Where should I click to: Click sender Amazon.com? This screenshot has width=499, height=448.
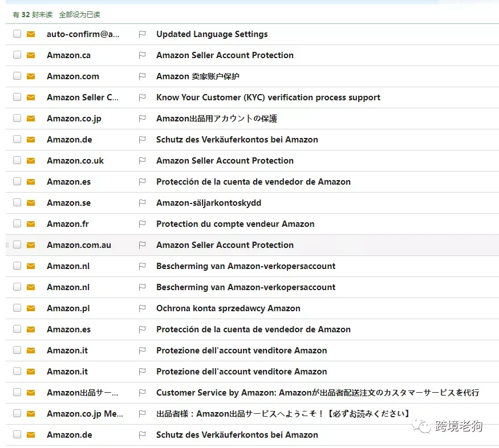(73, 76)
